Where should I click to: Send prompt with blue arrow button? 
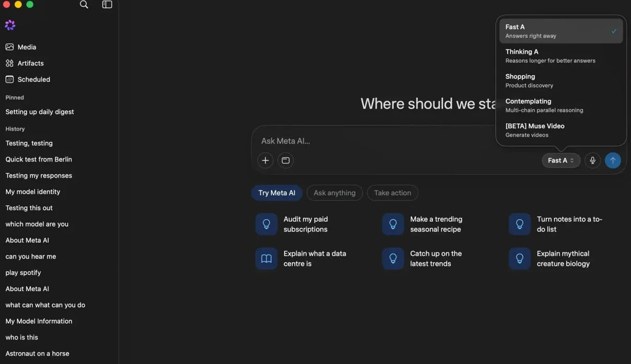point(613,160)
